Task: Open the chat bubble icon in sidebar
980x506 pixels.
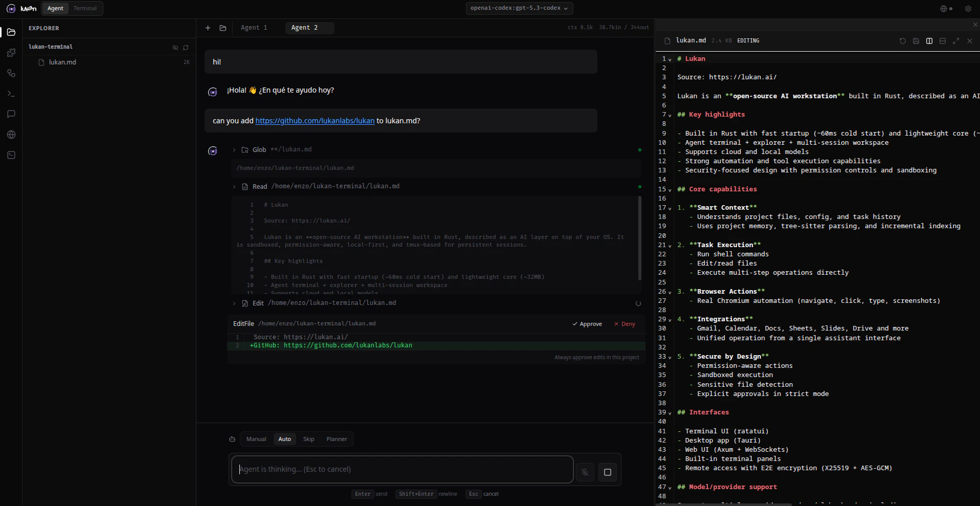Action: (11, 114)
